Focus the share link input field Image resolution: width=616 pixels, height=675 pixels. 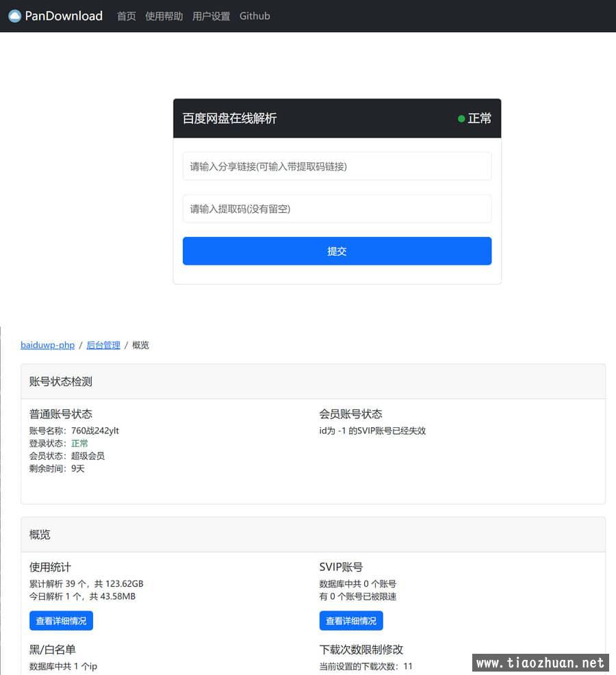pyautogui.click(x=337, y=166)
